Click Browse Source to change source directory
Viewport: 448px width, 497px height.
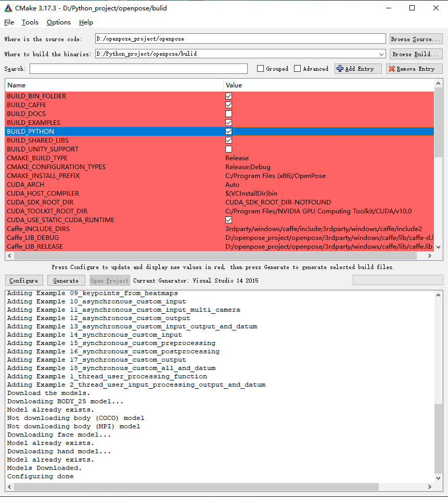click(x=416, y=39)
